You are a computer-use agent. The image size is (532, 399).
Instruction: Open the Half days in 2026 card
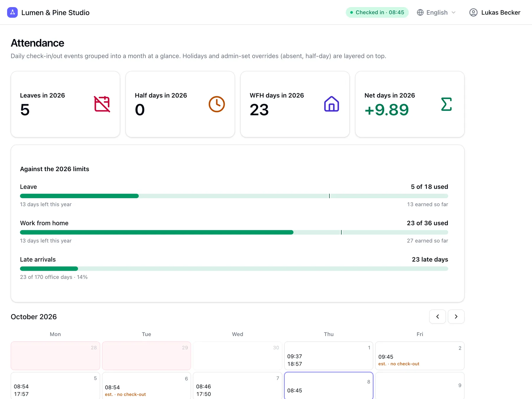(x=180, y=104)
